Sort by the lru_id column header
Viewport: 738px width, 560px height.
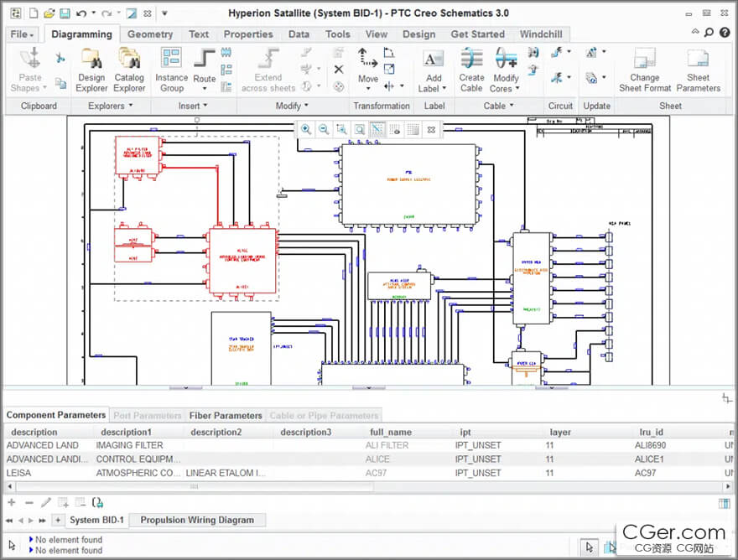point(652,432)
